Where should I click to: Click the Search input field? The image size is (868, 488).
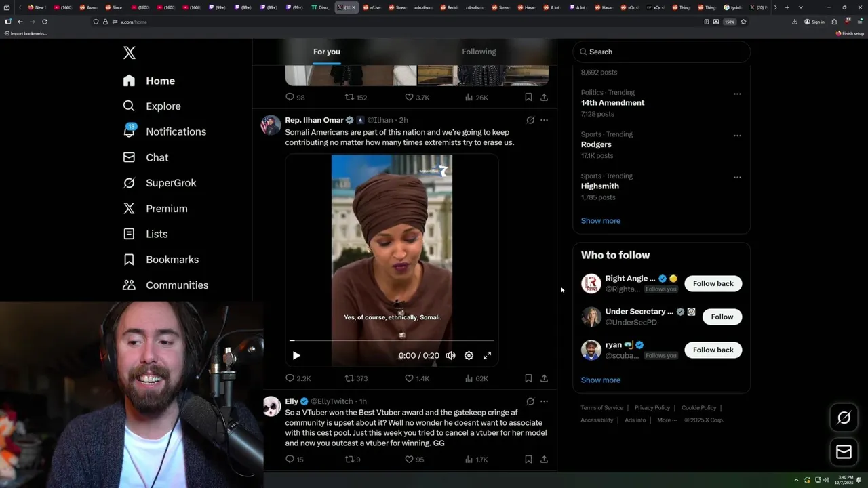tap(662, 52)
